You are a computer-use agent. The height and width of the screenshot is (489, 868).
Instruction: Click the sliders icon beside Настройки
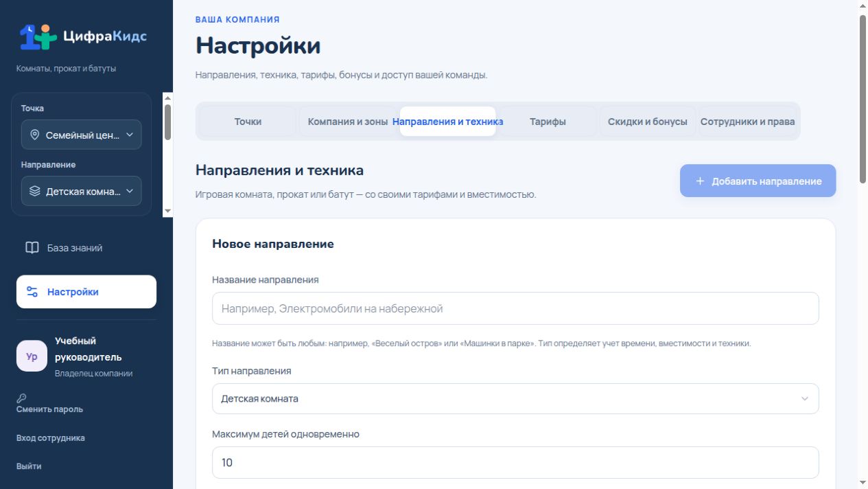click(x=32, y=292)
